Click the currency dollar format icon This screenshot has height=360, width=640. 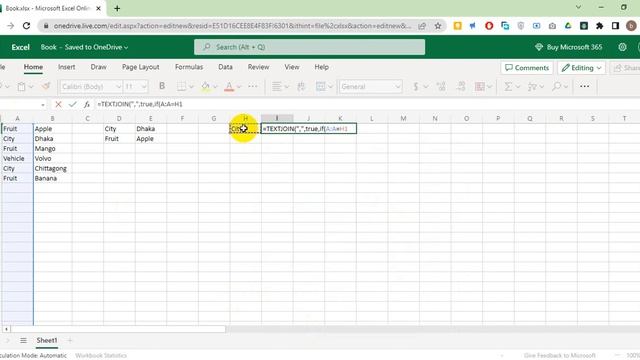coord(416,87)
